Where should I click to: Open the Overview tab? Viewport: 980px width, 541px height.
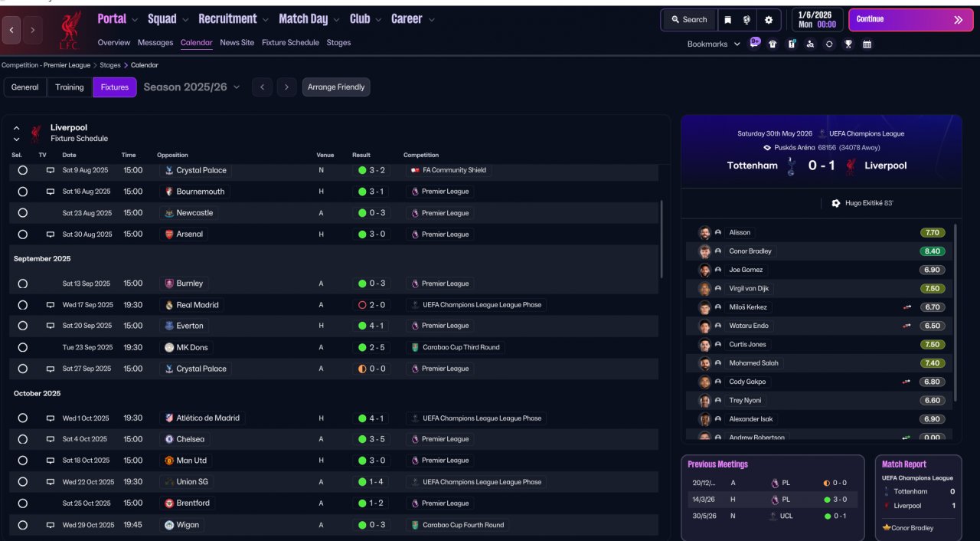[114, 43]
